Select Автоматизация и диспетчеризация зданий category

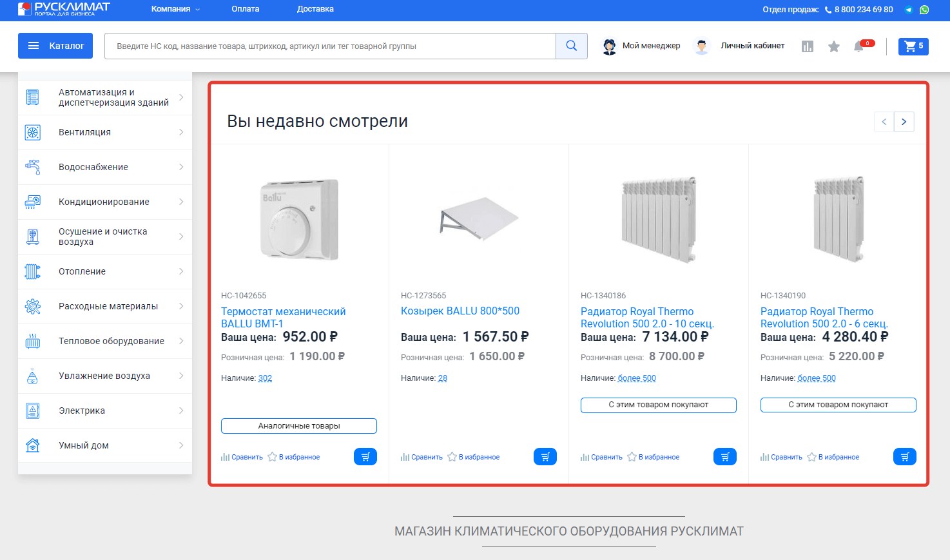105,97
